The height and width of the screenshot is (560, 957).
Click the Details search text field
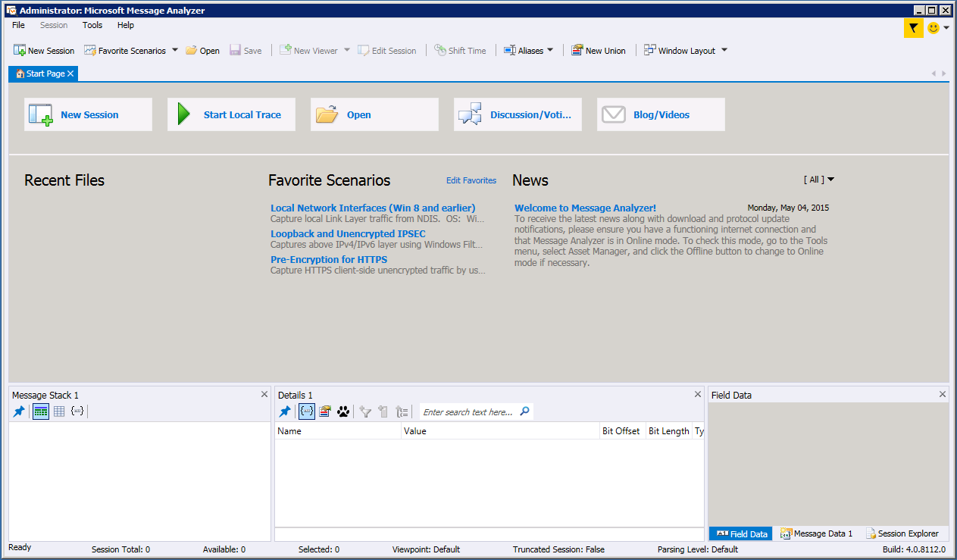pos(468,412)
